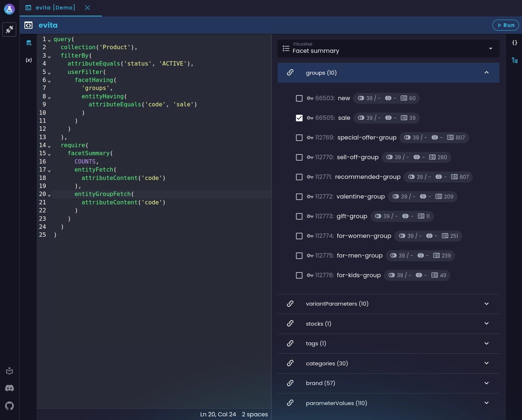
Task: Show raw JSON result view icon
Action: [514, 43]
